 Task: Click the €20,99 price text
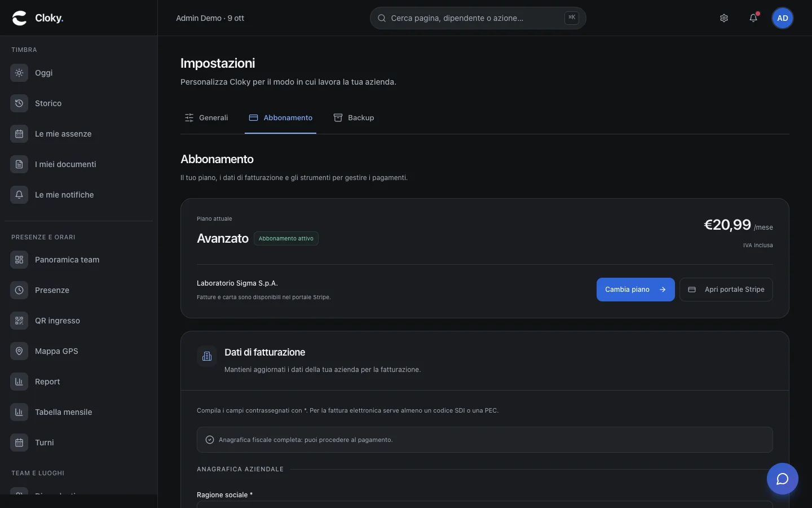(727, 225)
